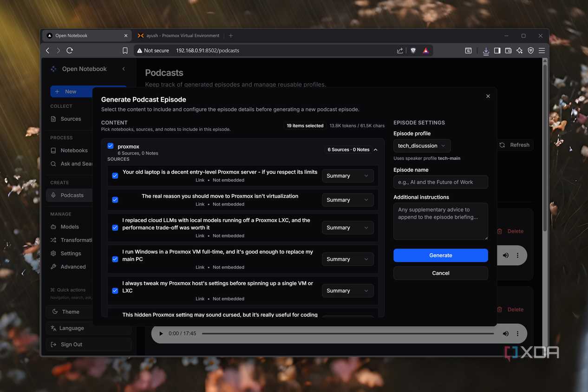588x392 pixels.
Task: Switch to the ayush Proxmox Virtual Environment tab
Action: tap(178, 36)
